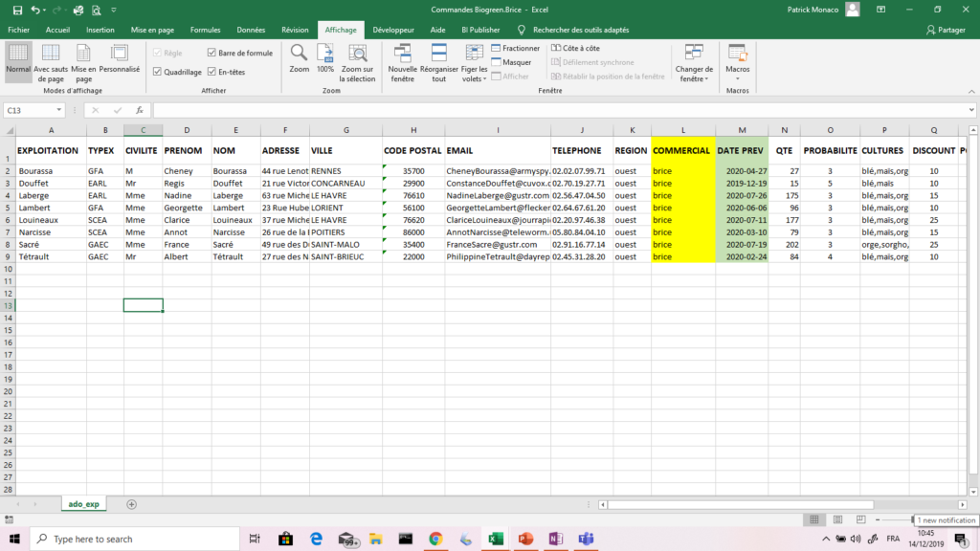
Task: Open Excel from the Windows taskbar
Action: 496,539
